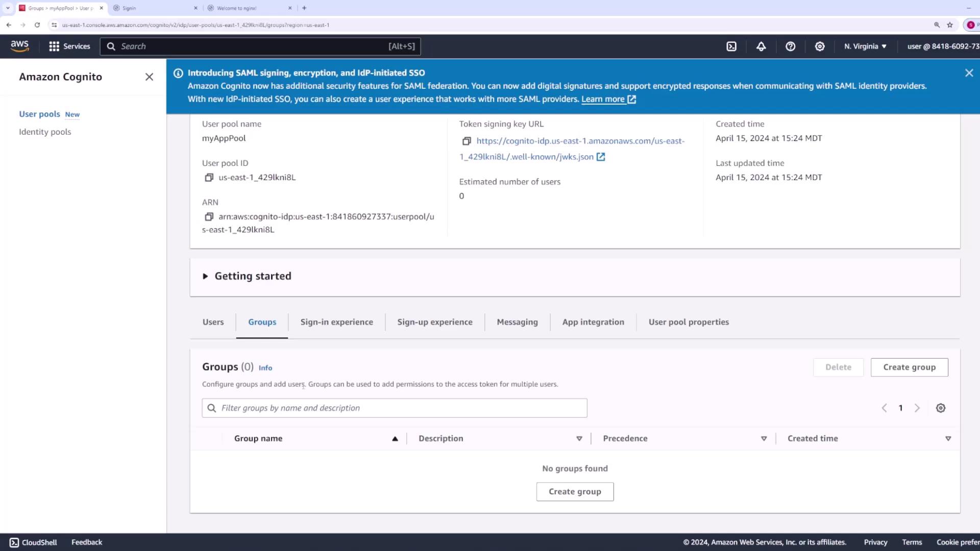This screenshot has height=551, width=980.
Task: Sort by Precedence column arrow
Action: coord(764,439)
